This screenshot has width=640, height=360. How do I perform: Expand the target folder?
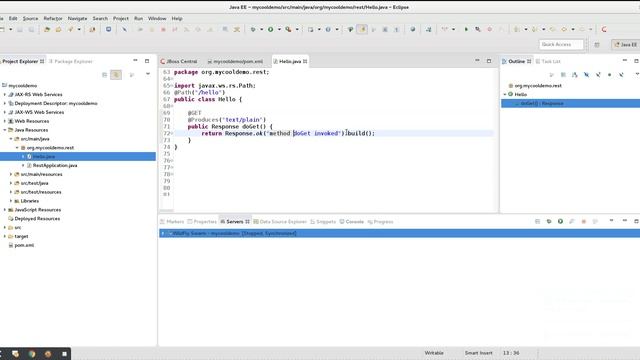[x=5, y=236]
